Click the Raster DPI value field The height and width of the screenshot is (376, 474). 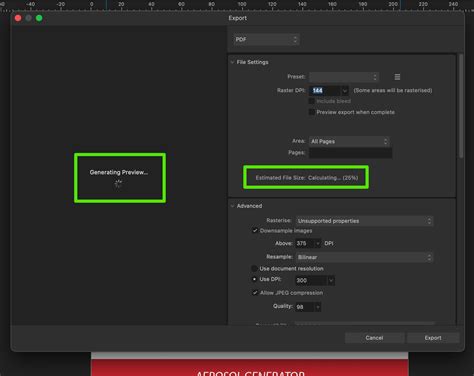pos(325,90)
